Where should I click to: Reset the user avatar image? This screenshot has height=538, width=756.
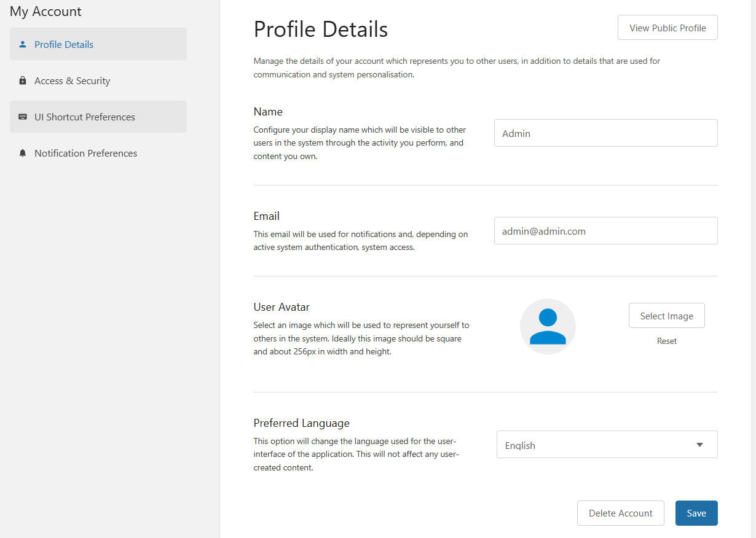tap(667, 341)
